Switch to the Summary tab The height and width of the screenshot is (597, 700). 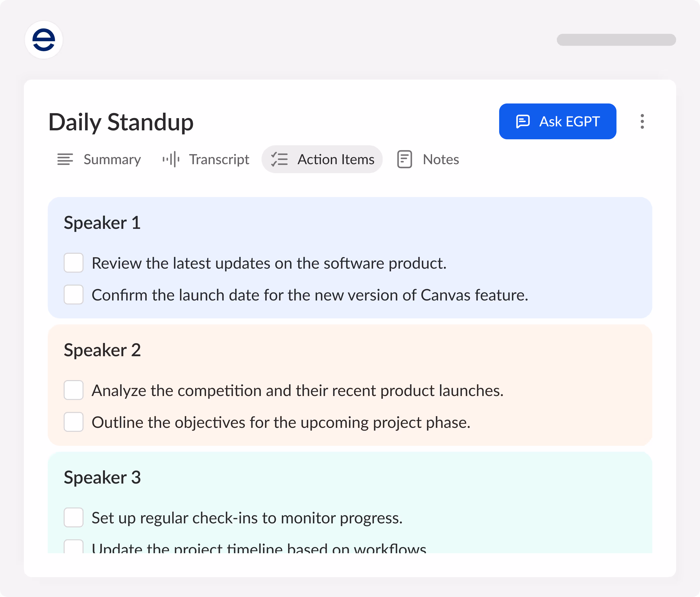click(112, 159)
